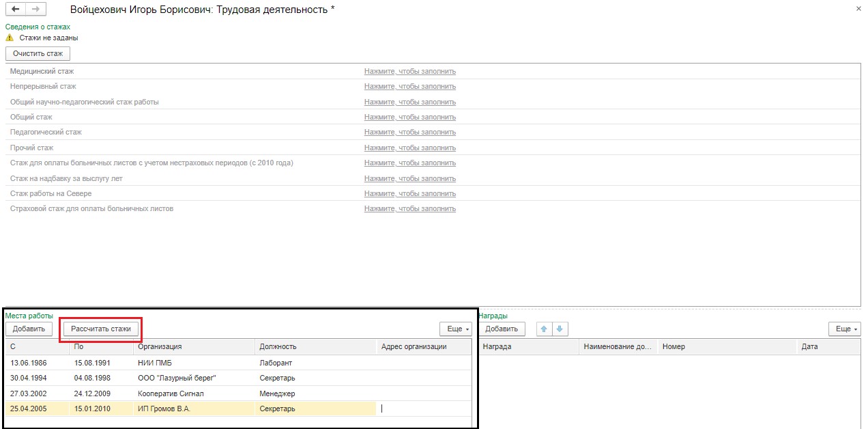Select end date 04.08.1998

click(x=102, y=378)
